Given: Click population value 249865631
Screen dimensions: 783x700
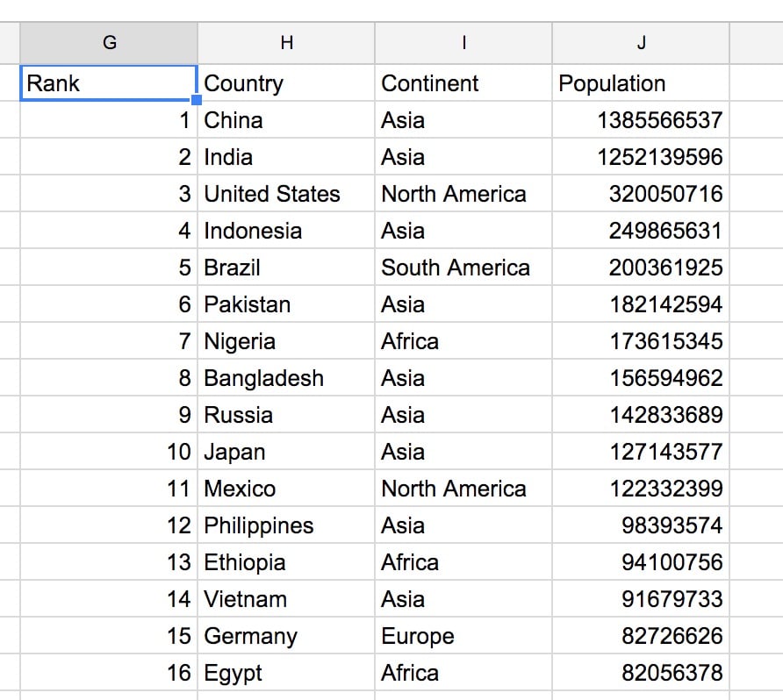Looking at the screenshot, I should coord(641,231).
